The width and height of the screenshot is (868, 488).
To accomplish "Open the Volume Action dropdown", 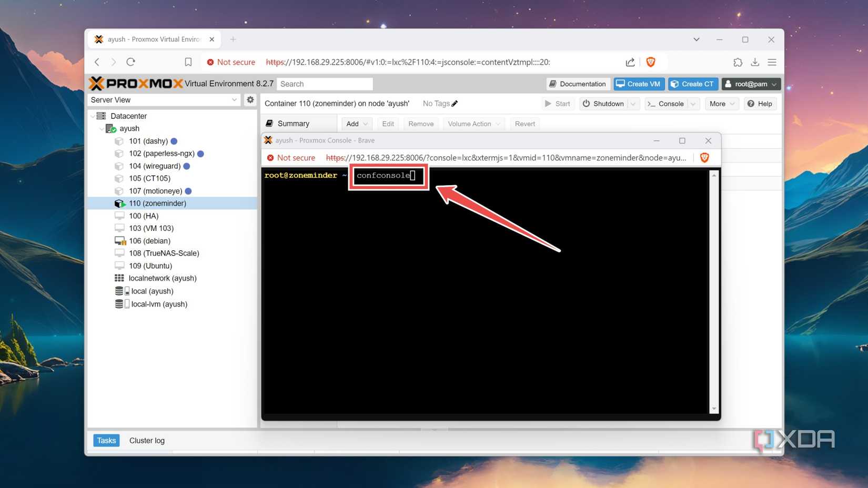I will tap(474, 124).
